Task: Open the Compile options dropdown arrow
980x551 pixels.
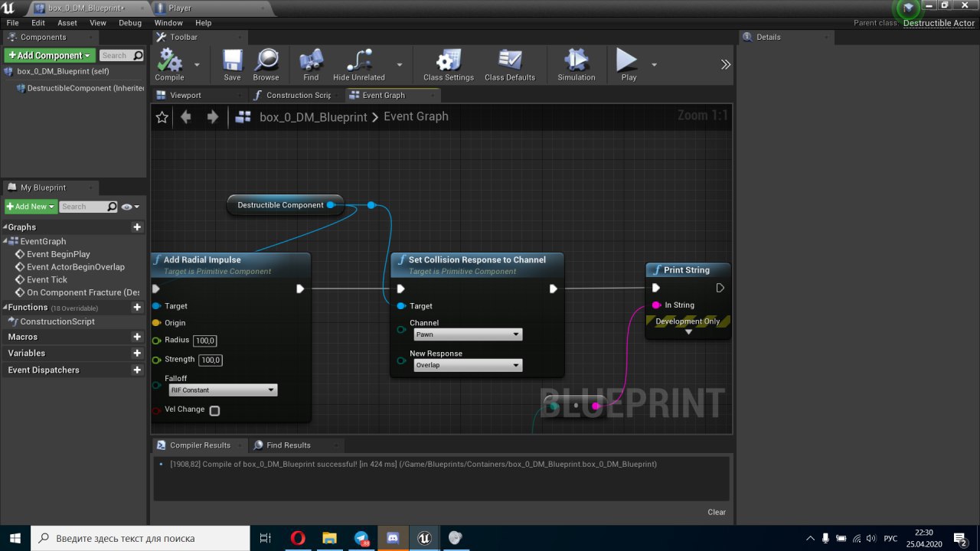Action: pyautogui.click(x=197, y=65)
